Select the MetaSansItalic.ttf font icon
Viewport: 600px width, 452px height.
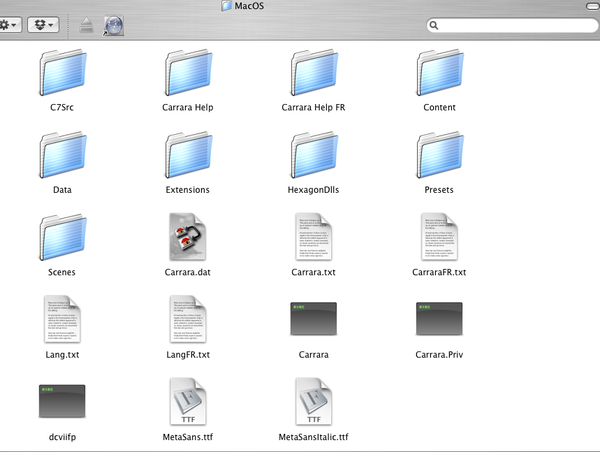click(313, 401)
